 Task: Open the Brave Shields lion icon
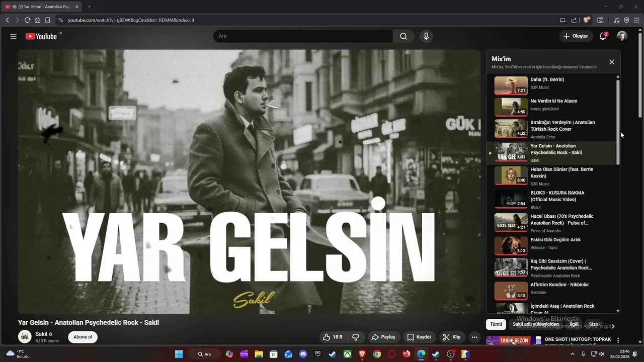(x=586, y=20)
